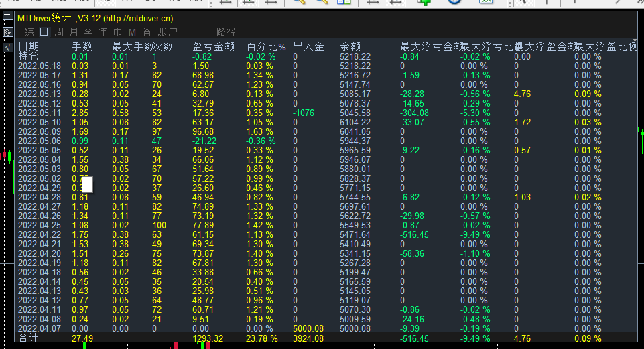Screen dimensions: 644x349
Task: Select balance 5744.55 on 2022.04.28
Action: (355, 197)
